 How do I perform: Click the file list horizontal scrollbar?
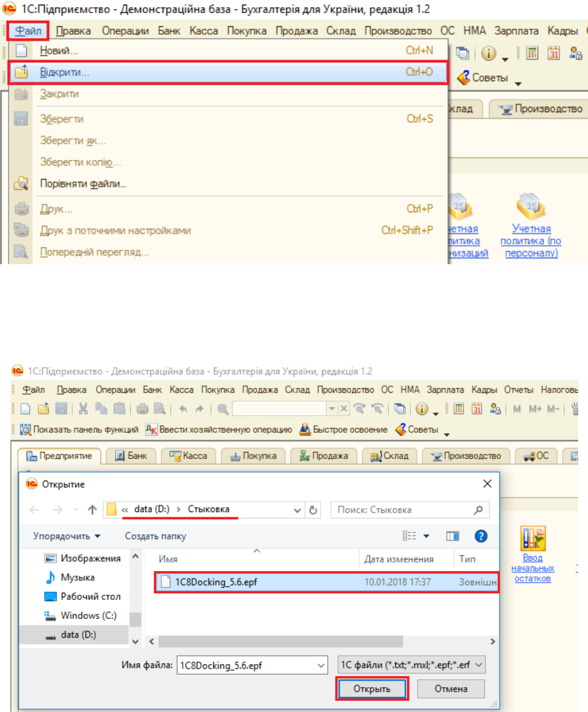point(281,642)
